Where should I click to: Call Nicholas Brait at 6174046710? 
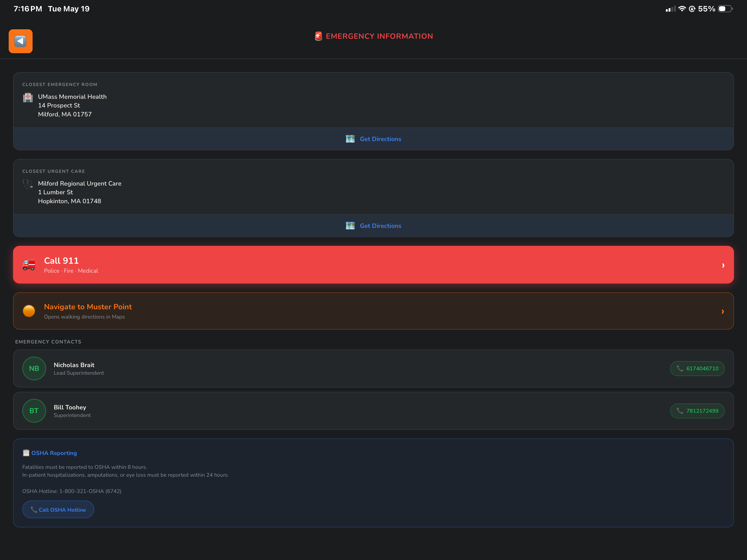(697, 368)
